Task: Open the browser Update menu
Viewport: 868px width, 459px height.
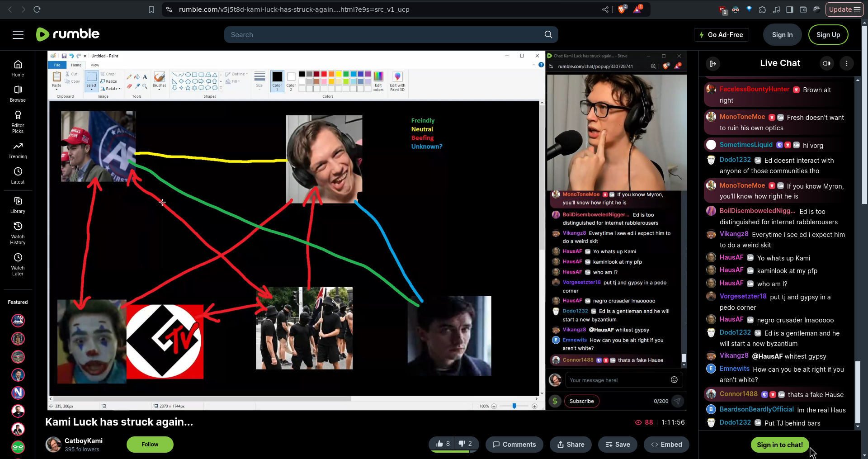Action: (x=844, y=9)
